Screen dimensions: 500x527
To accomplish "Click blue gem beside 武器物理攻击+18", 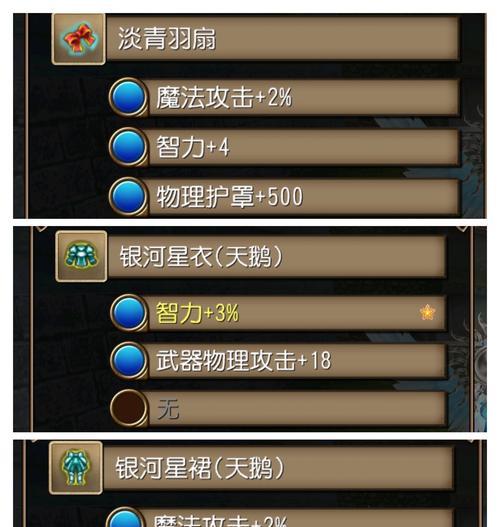I will click(129, 360).
